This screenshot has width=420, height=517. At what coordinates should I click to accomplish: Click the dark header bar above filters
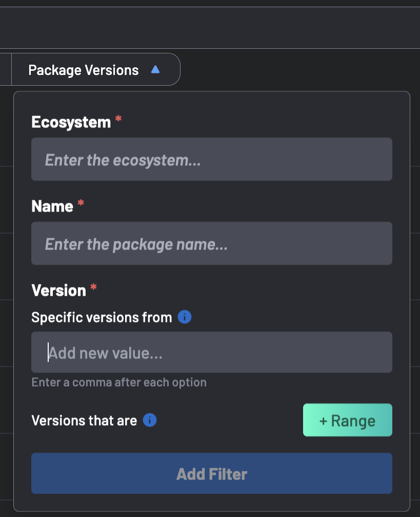point(210,28)
